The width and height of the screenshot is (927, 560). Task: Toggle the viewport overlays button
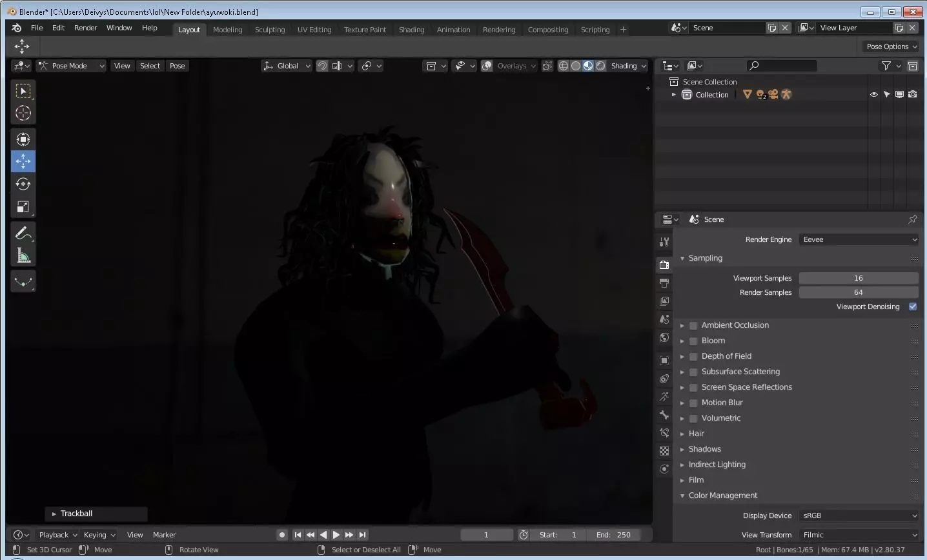tap(487, 66)
